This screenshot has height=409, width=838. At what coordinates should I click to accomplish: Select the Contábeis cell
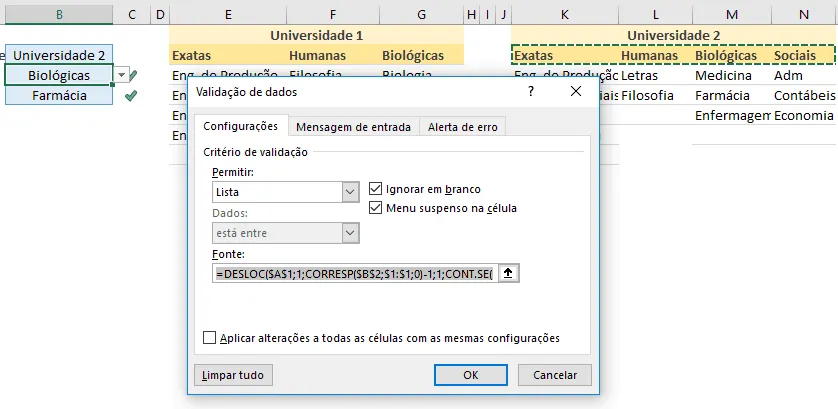(x=804, y=96)
